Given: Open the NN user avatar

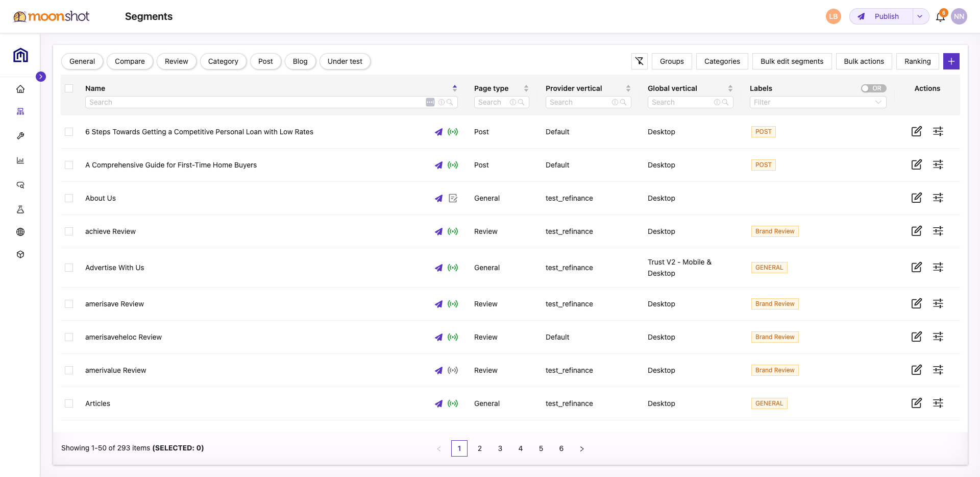Looking at the screenshot, I should (x=959, y=16).
